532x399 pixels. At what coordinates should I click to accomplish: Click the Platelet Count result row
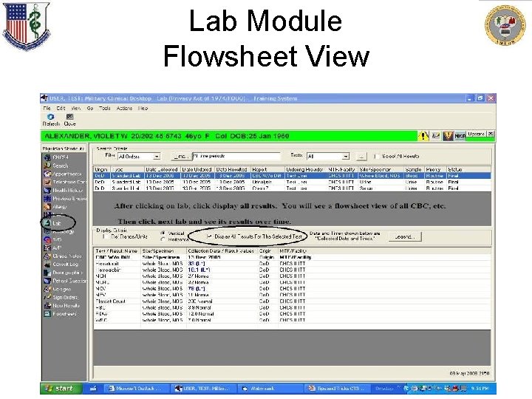point(292,301)
